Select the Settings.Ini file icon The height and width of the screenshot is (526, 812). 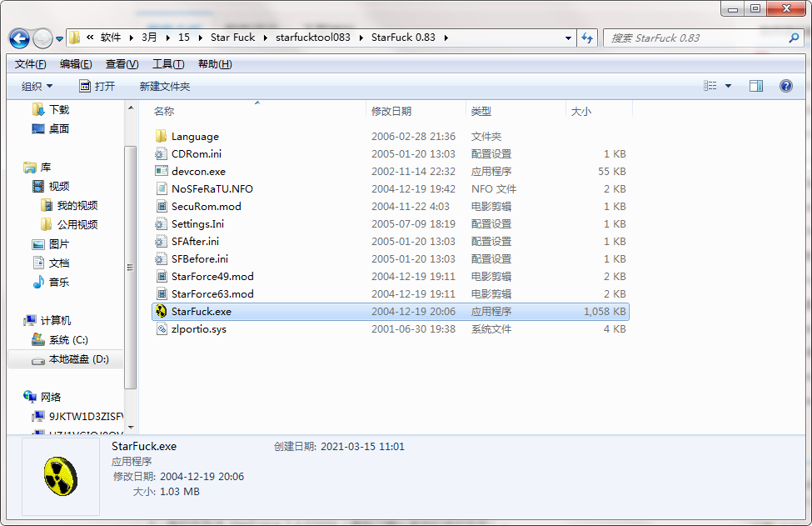[161, 224]
